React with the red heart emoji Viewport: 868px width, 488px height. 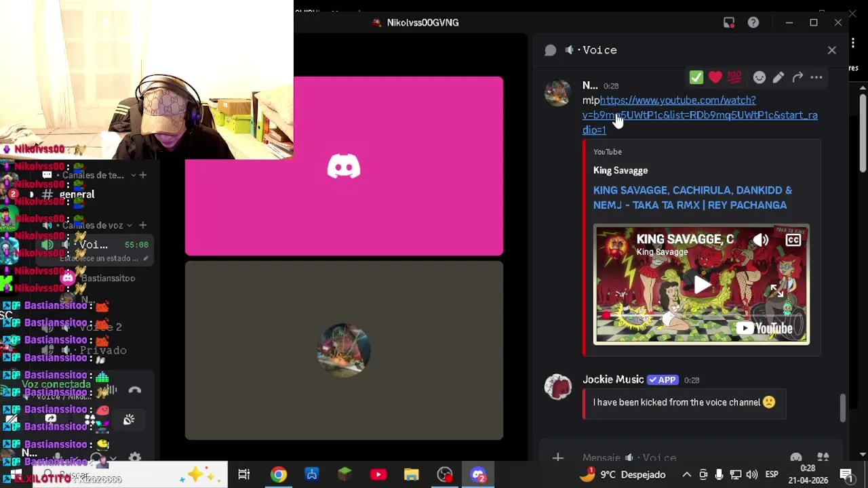click(x=715, y=78)
